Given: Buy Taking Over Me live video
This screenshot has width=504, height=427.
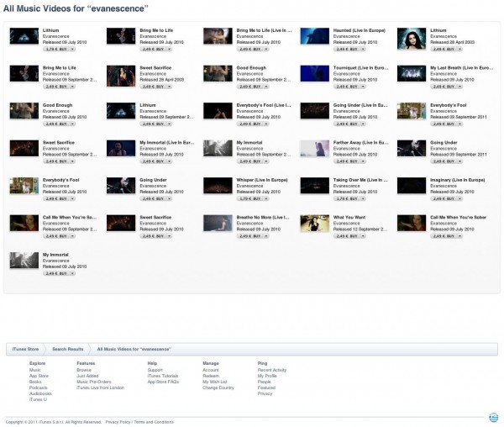Looking at the screenshot, I should (346, 198).
